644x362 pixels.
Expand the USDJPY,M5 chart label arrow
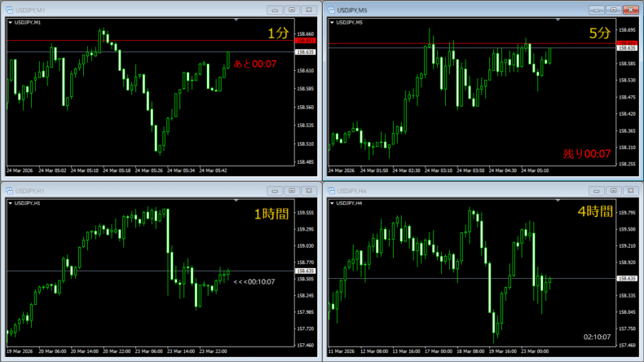[333, 22]
